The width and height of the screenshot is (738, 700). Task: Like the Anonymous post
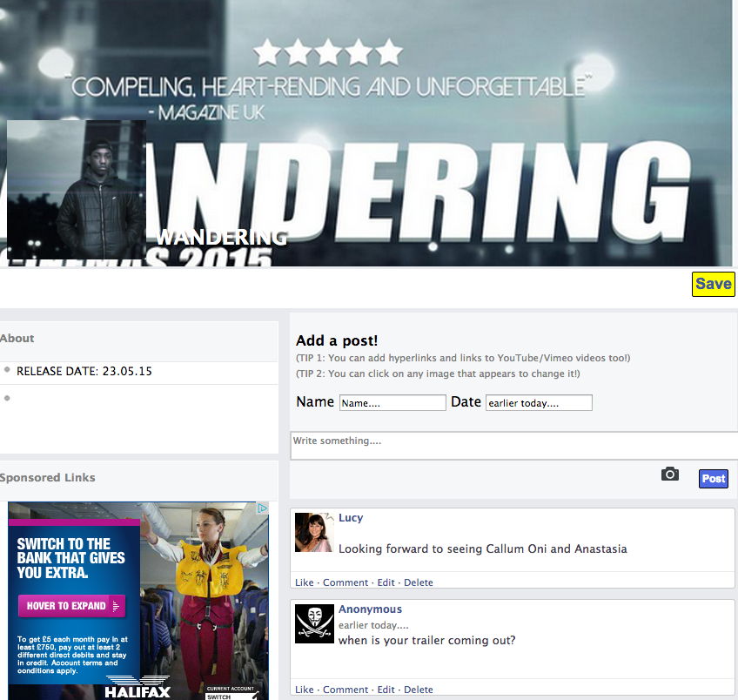(304, 690)
